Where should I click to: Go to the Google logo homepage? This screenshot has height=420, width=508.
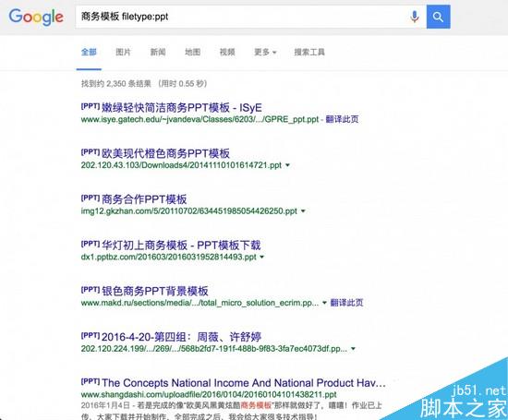[x=36, y=18]
